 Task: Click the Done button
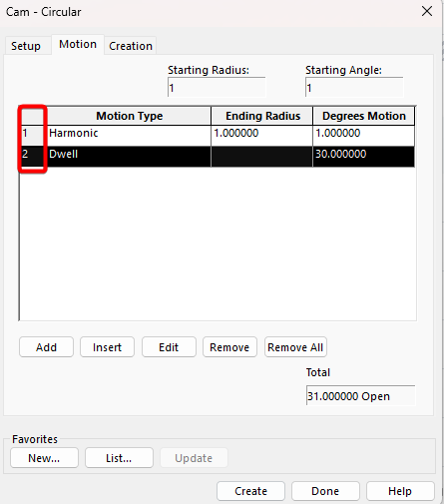[325, 491]
